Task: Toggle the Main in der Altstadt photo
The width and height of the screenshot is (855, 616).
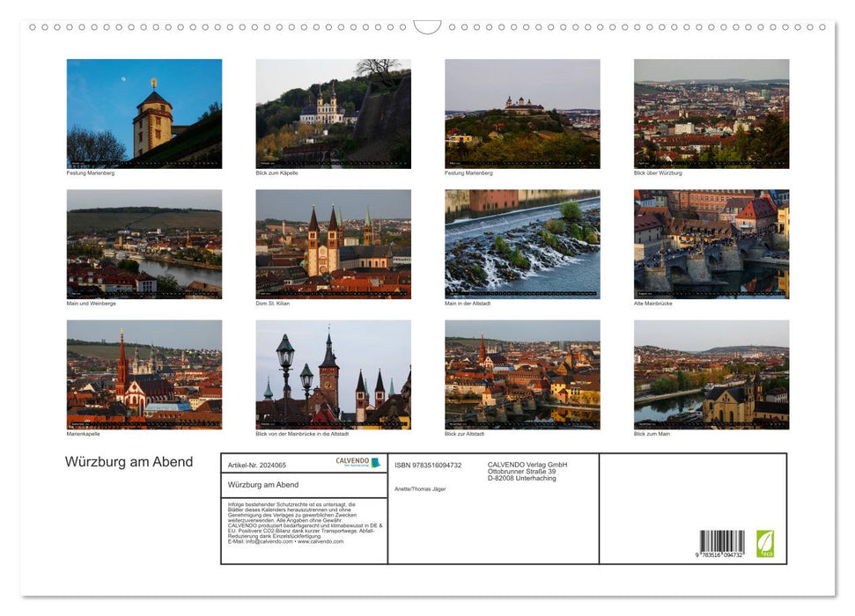Action: pyautogui.click(x=521, y=242)
